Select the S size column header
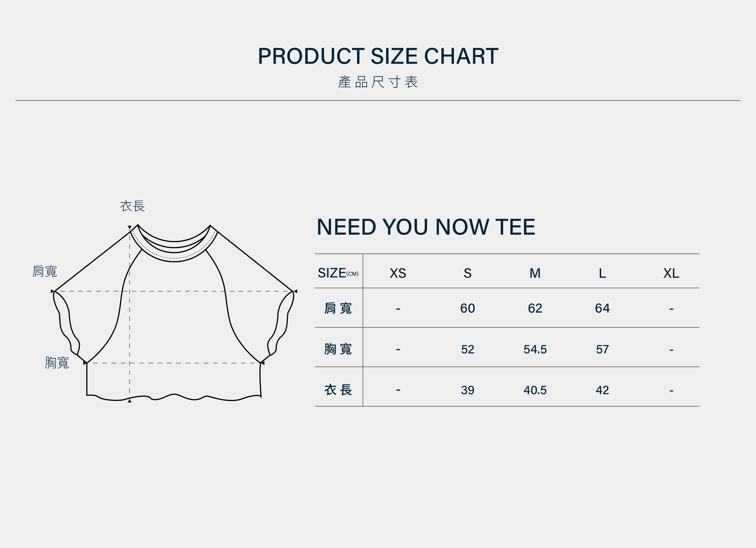 point(467,273)
